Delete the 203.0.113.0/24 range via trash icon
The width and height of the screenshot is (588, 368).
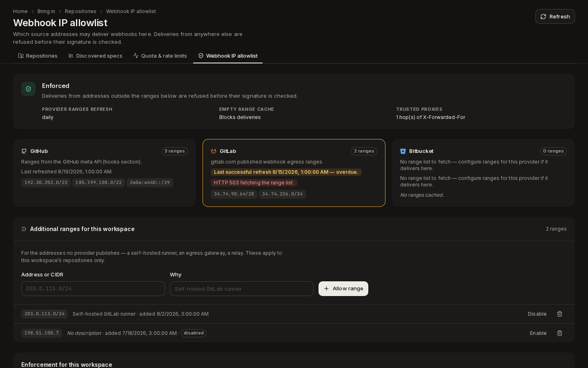560,314
